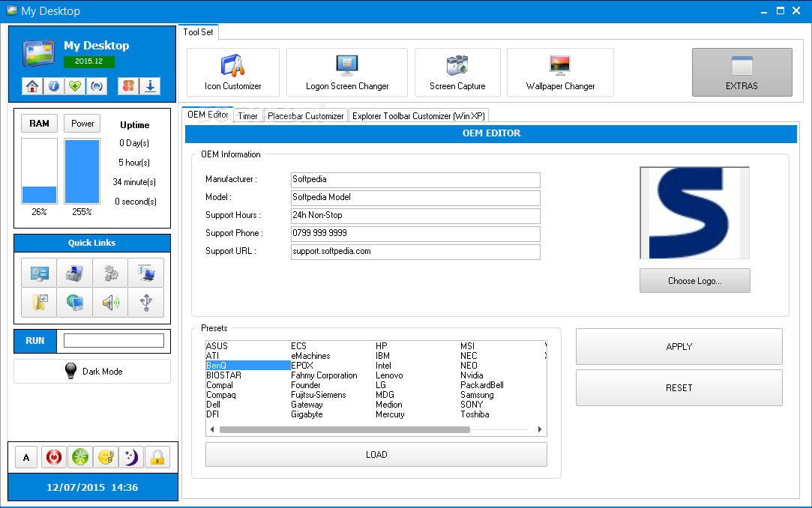Screen dimensions: 812x508
Task: Select the BenQ preset
Action: click(217, 366)
